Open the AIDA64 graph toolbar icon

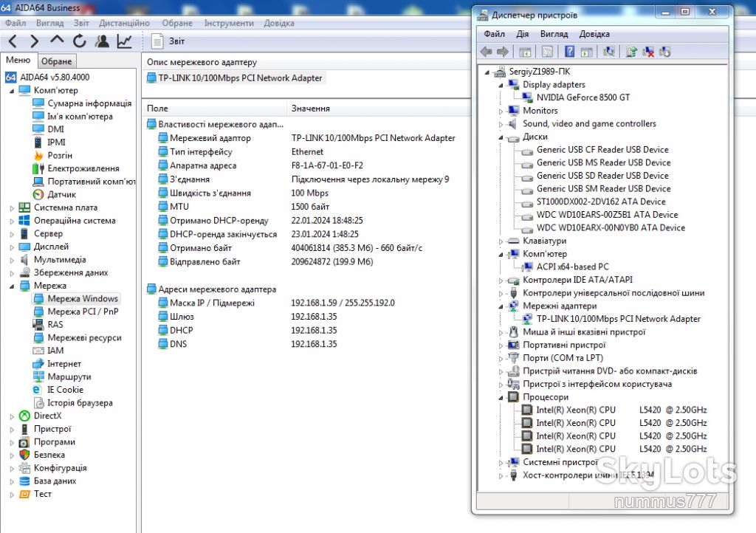tap(124, 41)
